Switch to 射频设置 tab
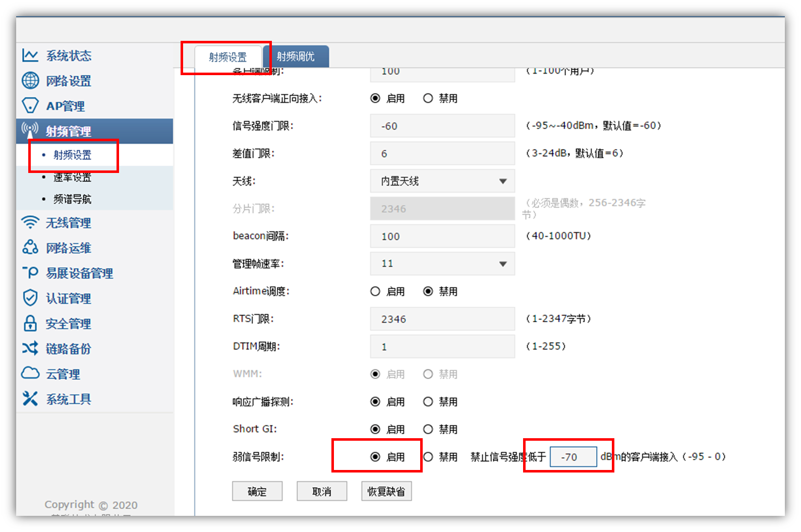This screenshot has width=801, height=532. (228, 57)
